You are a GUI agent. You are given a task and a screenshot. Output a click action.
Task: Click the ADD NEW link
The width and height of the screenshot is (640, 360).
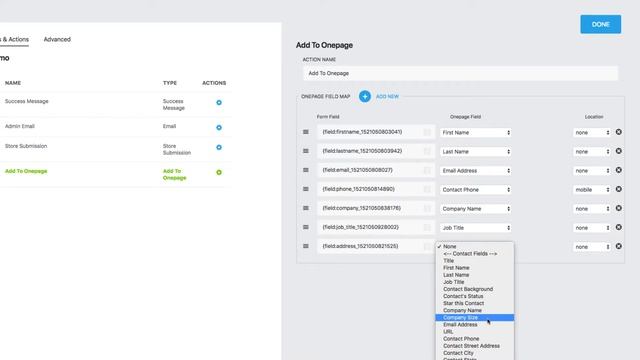(387, 96)
